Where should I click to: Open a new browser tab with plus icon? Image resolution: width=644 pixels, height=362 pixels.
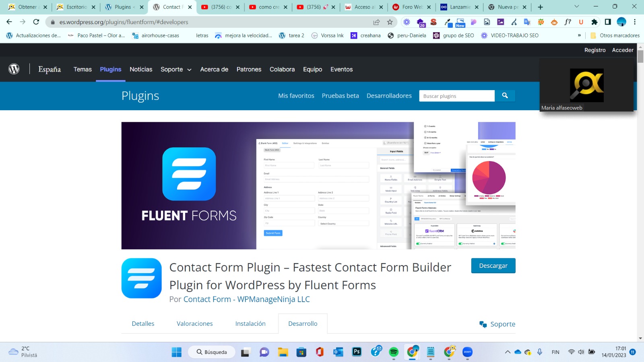[x=541, y=7]
